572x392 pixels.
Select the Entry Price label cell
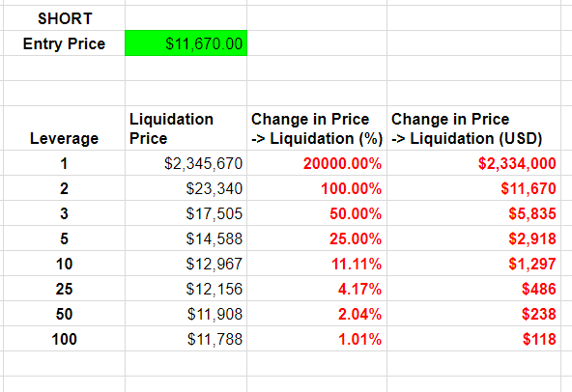(x=64, y=43)
